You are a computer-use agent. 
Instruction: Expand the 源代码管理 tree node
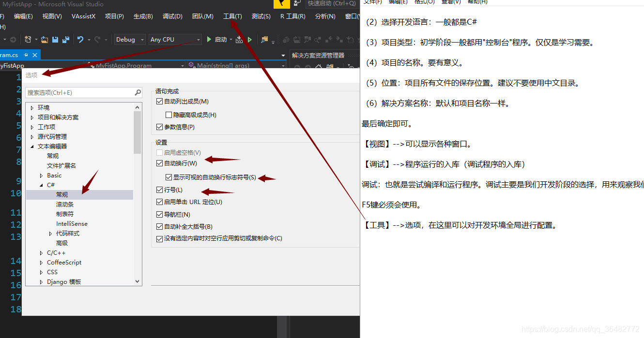32,137
